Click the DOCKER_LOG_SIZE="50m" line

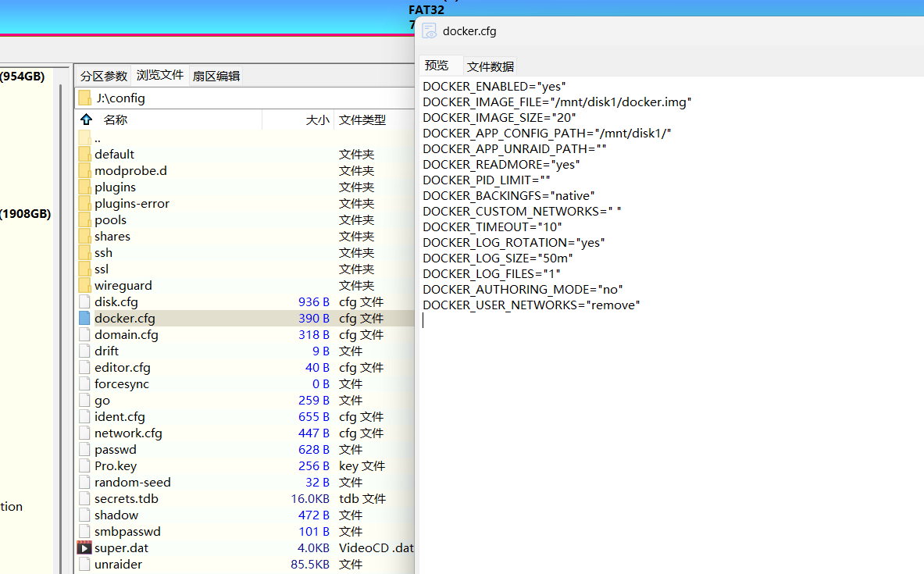(x=498, y=258)
